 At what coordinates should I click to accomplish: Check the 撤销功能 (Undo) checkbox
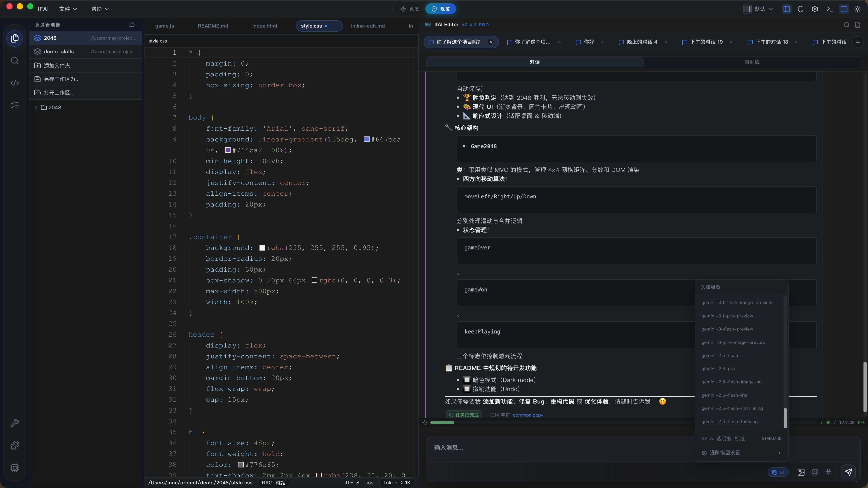coord(467,389)
